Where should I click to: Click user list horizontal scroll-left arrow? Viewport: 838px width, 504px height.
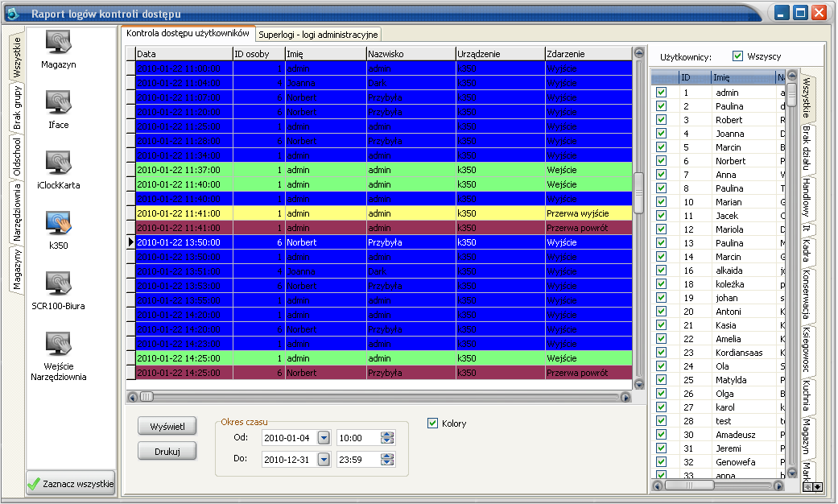(x=658, y=485)
